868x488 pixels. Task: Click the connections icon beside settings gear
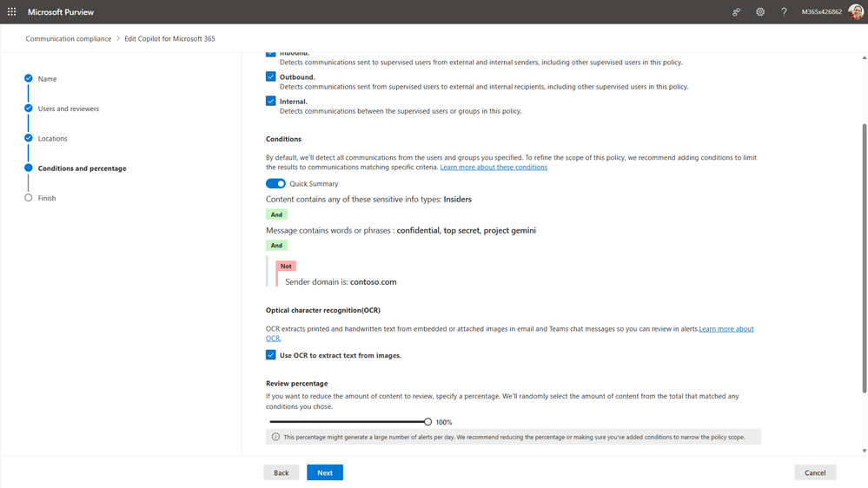(736, 11)
